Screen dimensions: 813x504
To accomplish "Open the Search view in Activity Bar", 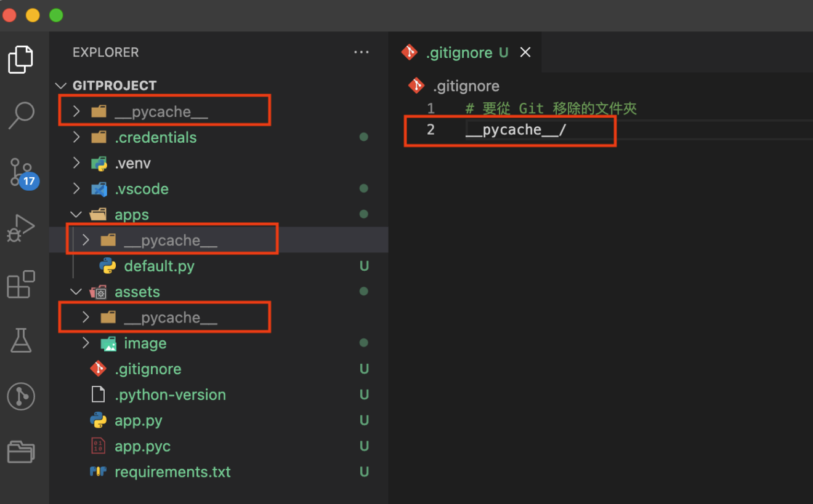I will click(20, 115).
